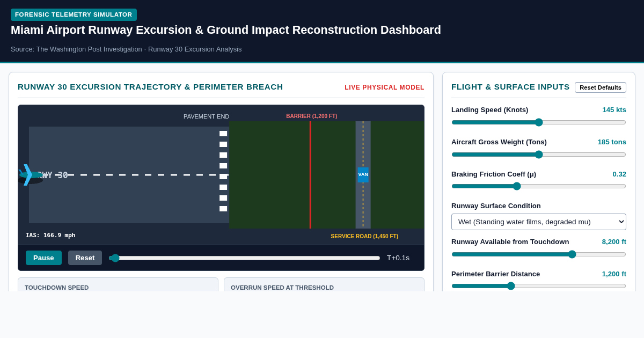
Task: Open the Runway Surface Condition dropdown
Action: point(539,222)
